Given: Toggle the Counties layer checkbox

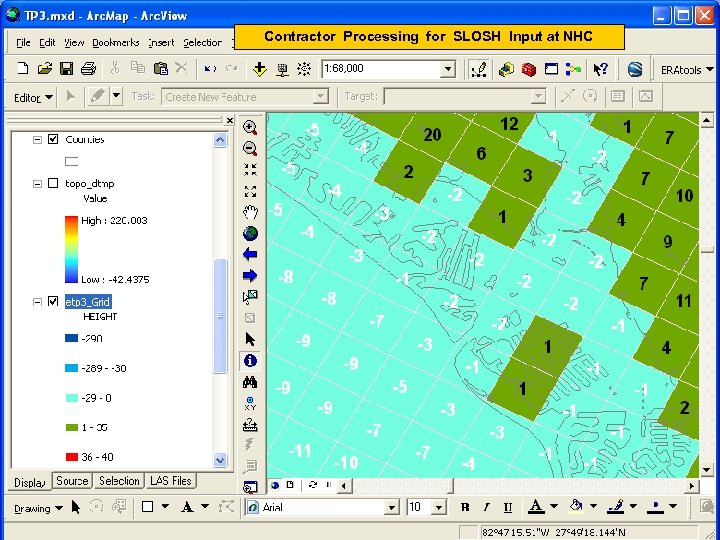Looking at the screenshot, I should (53, 139).
